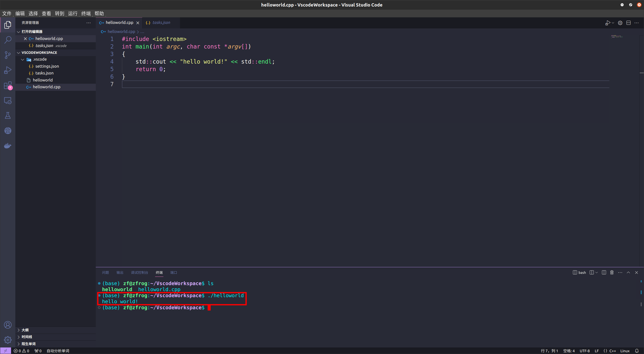The height and width of the screenshot is (354, 644).
Task: Select helloworld in the VSCODEWORKSPACE tree
Action: pyautogui.click(x=43, y=80)
